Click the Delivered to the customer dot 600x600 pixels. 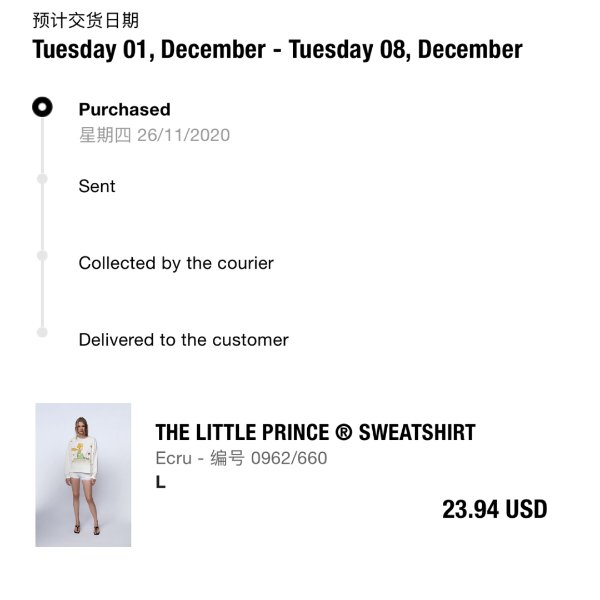[42, 332]
